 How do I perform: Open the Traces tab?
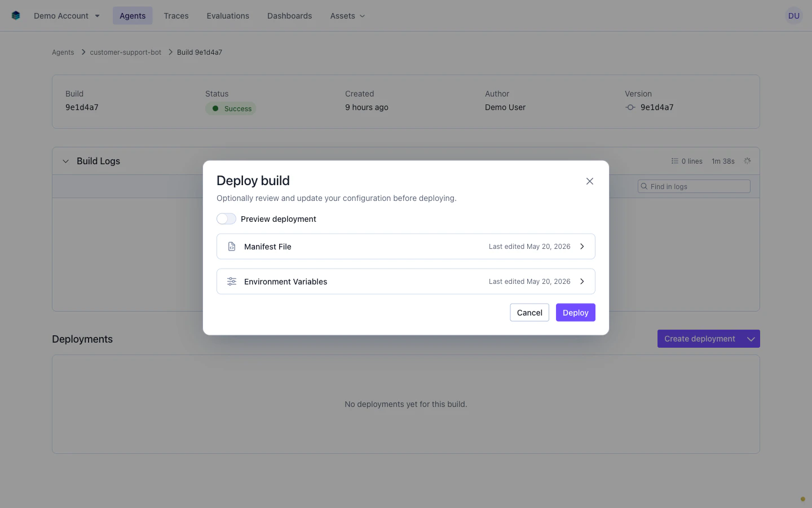tap(176, 16)
